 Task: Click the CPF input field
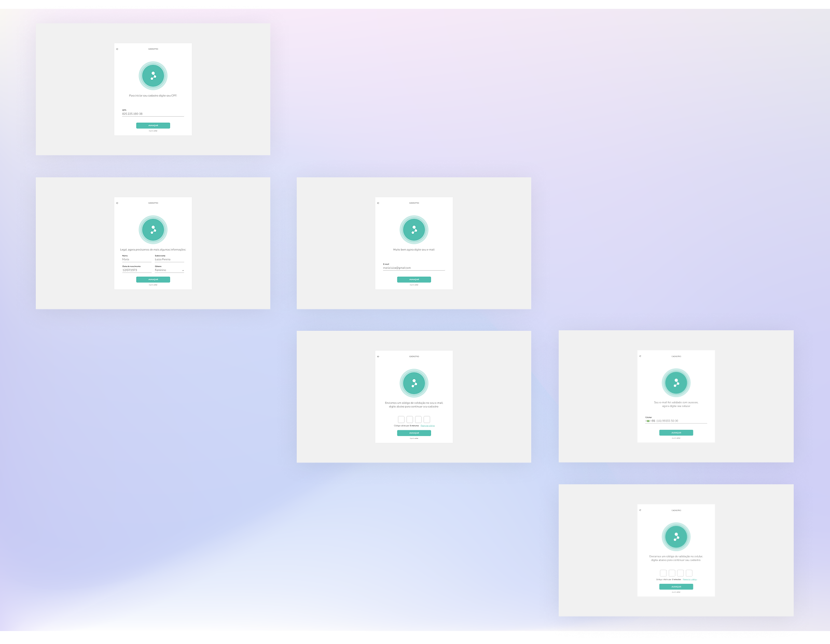click(x=153, y=114)
